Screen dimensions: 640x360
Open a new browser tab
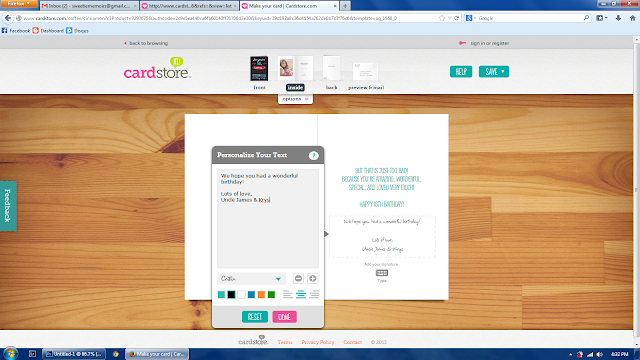coord(345,6)
